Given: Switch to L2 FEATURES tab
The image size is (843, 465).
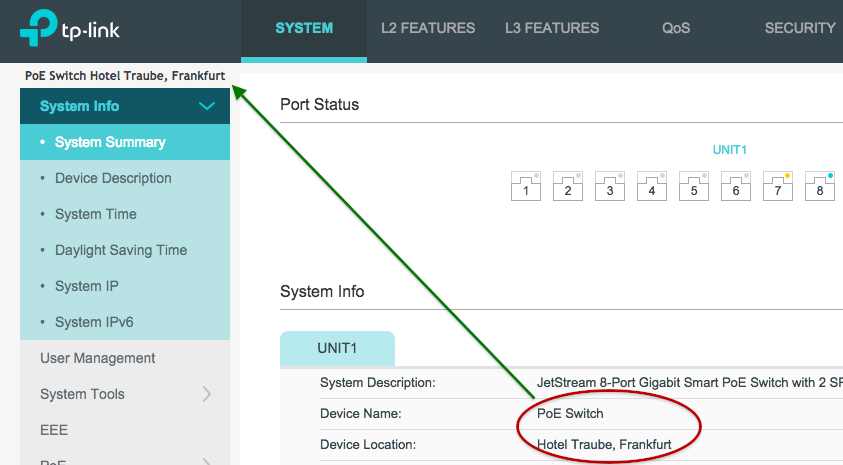Looking at the screenshot, I should click(x=428, y=28).
